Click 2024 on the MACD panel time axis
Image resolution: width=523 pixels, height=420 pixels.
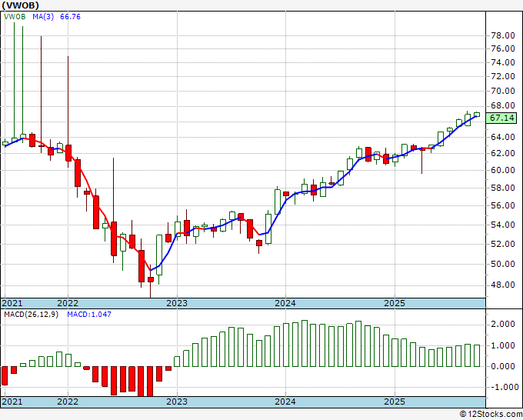[x=285, y=402]
